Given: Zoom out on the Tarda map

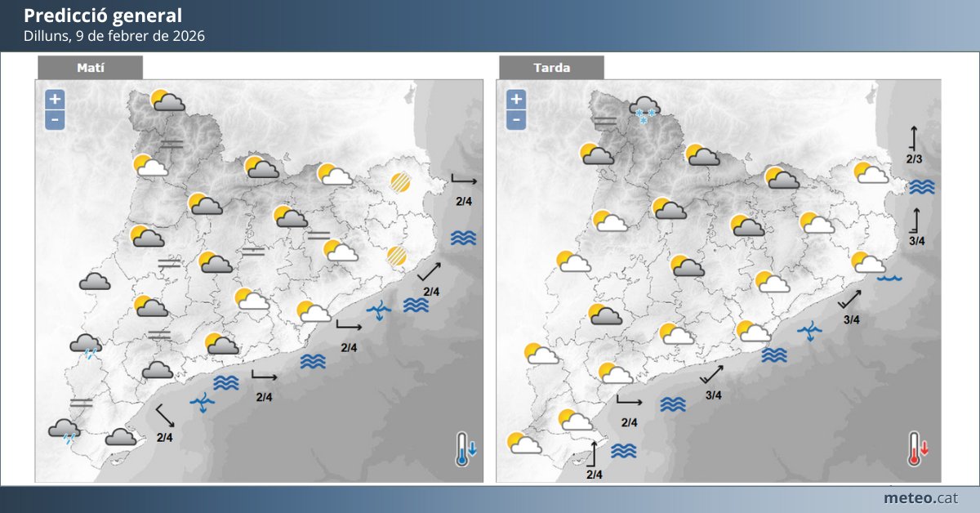Looking at the screenshot, I should click(516, 120).
